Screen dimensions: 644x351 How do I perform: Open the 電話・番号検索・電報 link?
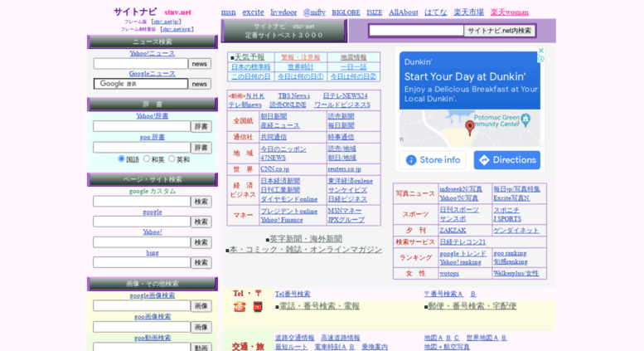click(320, 306)
